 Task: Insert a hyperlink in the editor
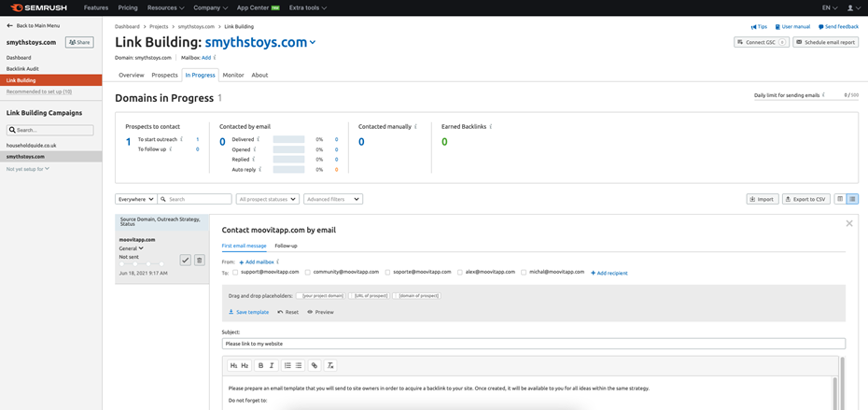pos(315,365)
